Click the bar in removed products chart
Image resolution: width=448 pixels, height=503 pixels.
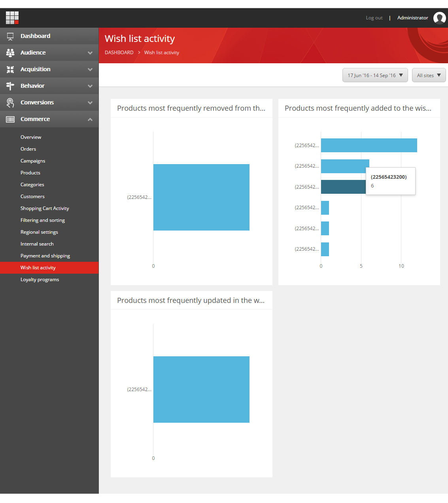click(x=201, y=197)
